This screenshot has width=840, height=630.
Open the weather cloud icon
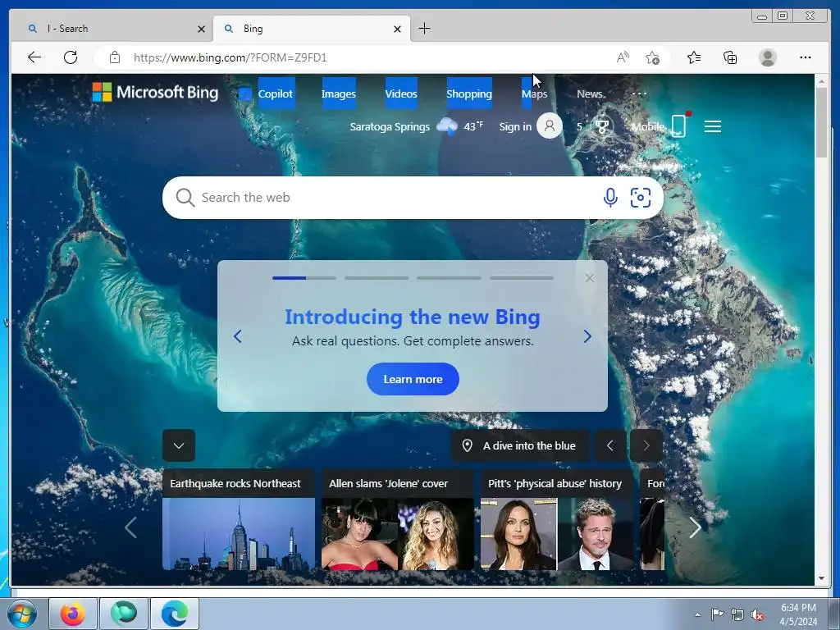pyautogui.click(x=447, y=126)
